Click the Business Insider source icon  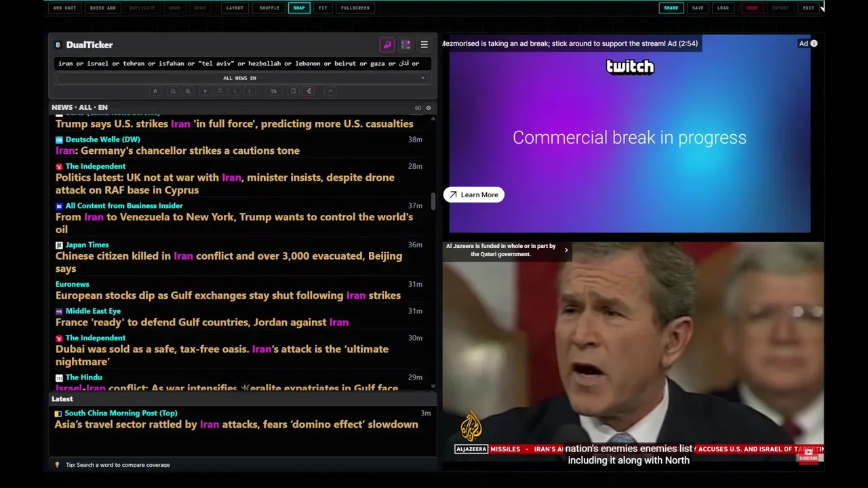pos(59,205)
